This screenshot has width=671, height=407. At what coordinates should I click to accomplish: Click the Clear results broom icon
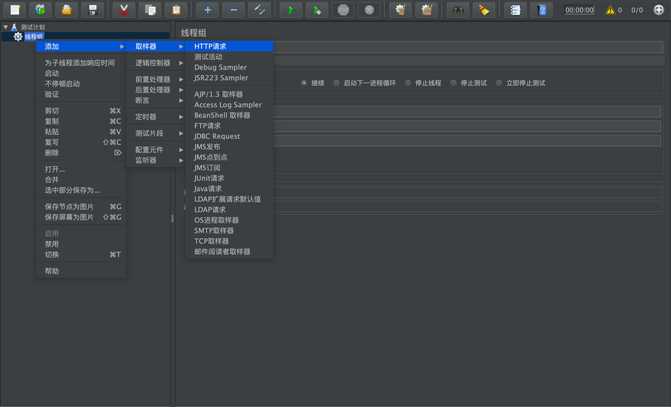(x=401, y=10)
